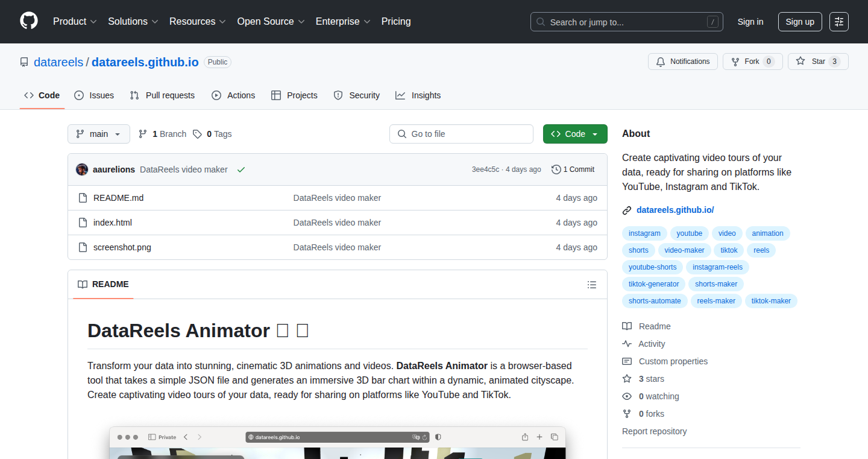View the 1 Branch link
This screenshot has height=459, width=868.
pos(162,134)
